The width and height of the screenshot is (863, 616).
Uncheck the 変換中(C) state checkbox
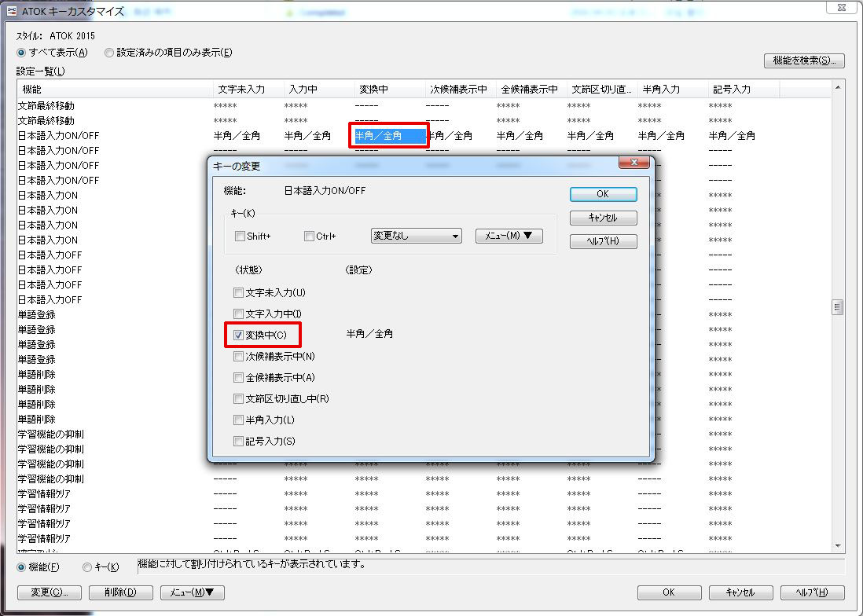[238, 335]
